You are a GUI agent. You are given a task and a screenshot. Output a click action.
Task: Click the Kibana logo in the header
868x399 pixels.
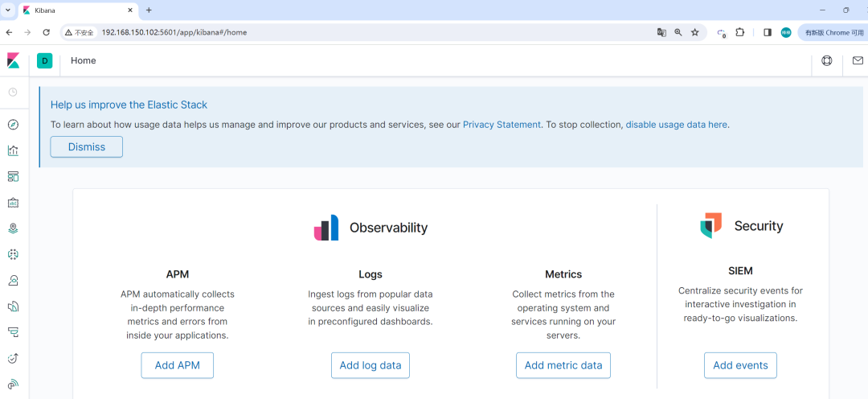click(x=14, y=61)
